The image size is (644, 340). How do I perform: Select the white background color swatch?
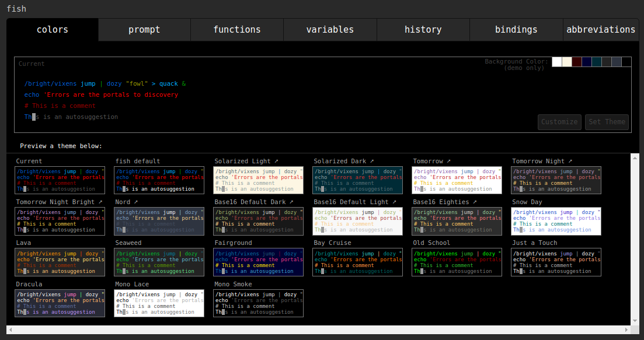[x=556, y=61]
